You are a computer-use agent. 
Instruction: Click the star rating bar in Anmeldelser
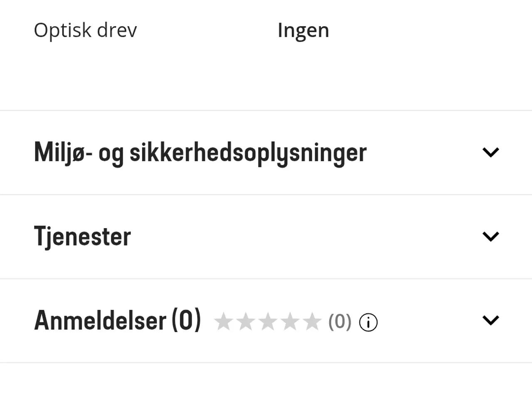pyautogui.click(x=268, y=322)
